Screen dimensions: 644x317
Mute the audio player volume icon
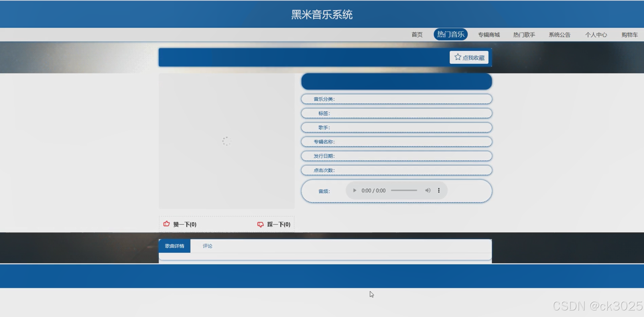coord(428,190)
